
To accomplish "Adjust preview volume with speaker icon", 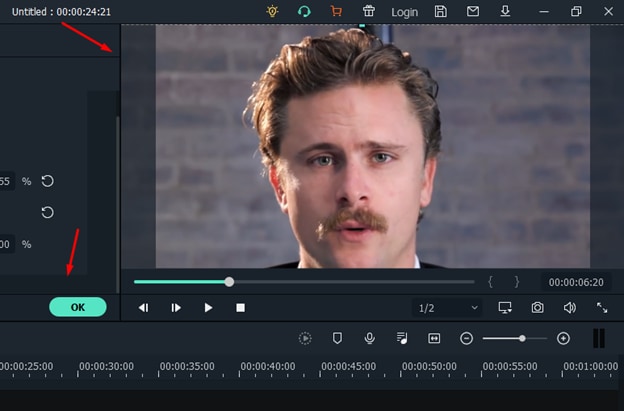I will pos(569,308).
